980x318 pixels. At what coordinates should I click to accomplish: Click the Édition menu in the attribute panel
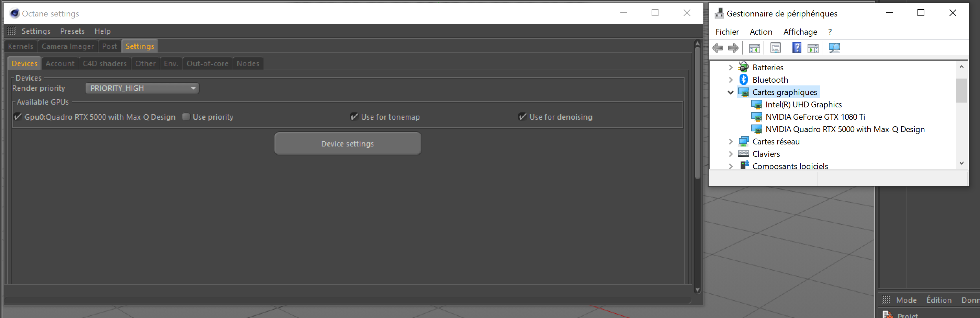coord(939,300)
